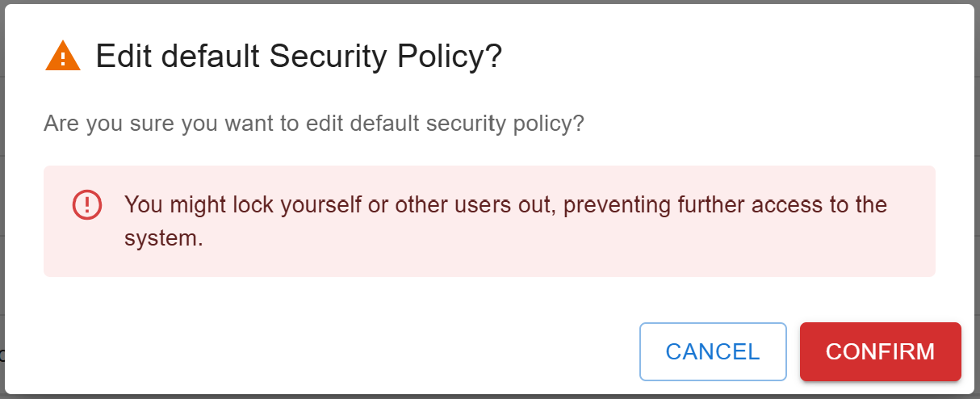Click the orange warning triangle icon

point(63,57)
